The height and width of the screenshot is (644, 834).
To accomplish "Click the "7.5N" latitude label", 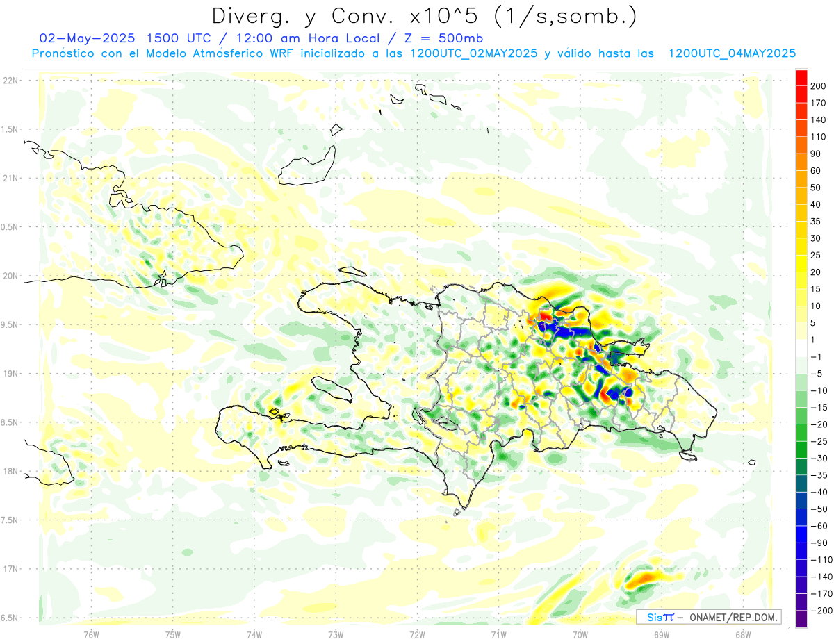I will pos(10,520).
